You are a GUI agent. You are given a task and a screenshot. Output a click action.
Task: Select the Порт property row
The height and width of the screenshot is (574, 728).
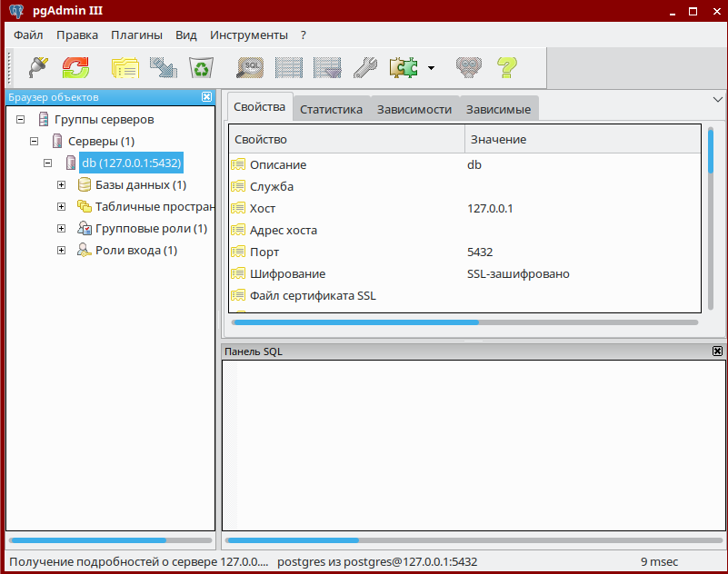pyautogui.click(x=464, y=252)
